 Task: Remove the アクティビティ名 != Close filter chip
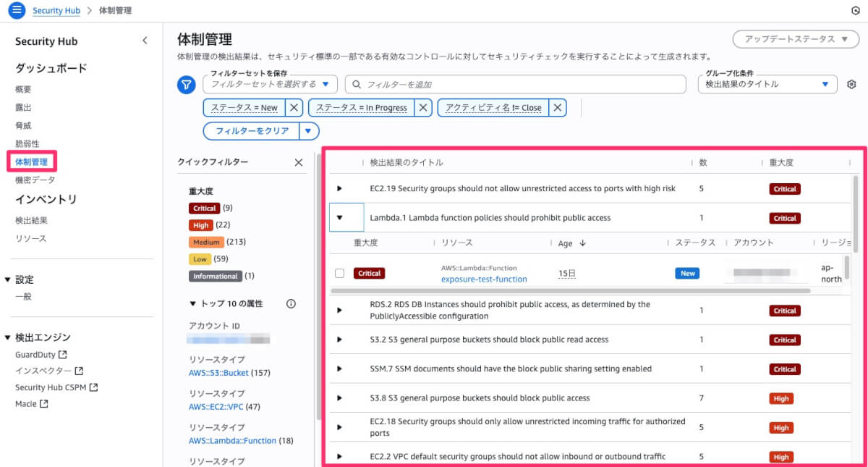click(557, 107)
